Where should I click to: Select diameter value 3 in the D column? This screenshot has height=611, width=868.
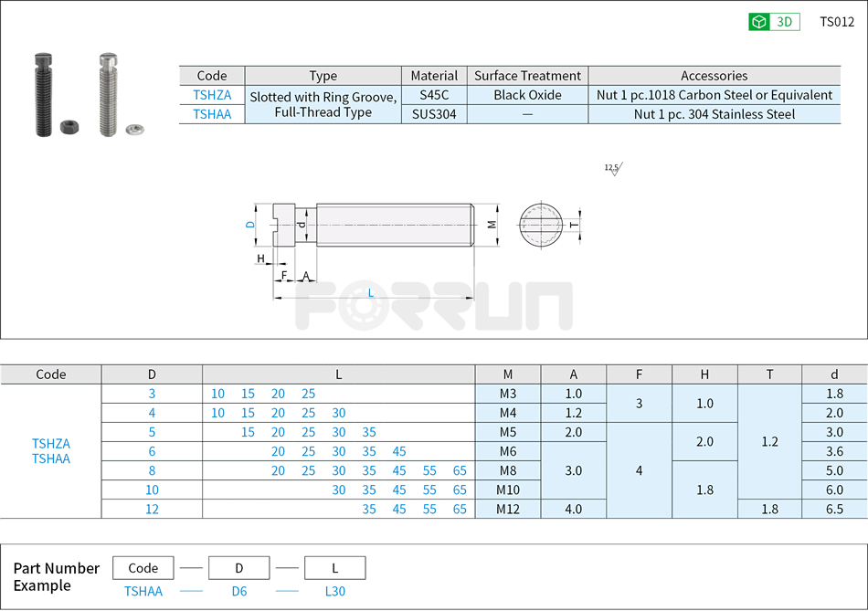click(x=152, y=394)
